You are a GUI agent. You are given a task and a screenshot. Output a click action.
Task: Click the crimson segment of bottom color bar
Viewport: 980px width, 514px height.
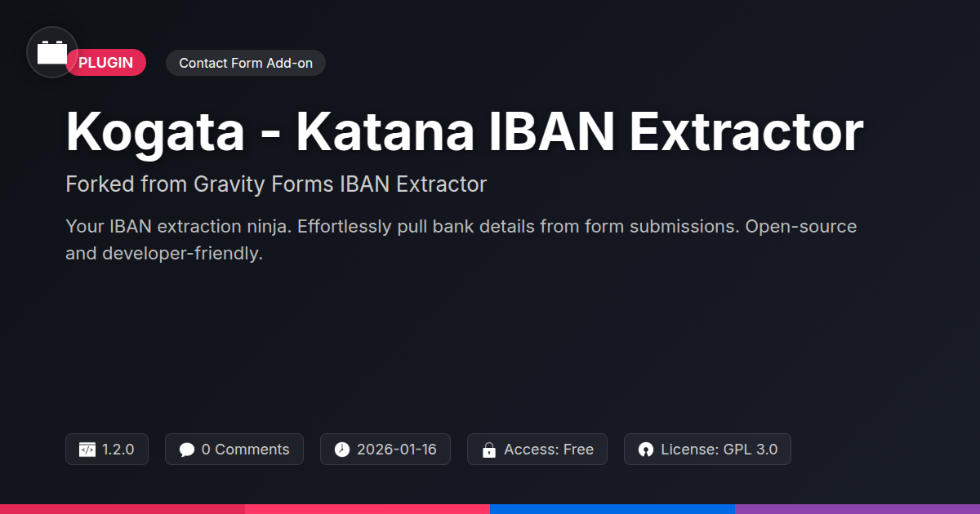[122, 509]
